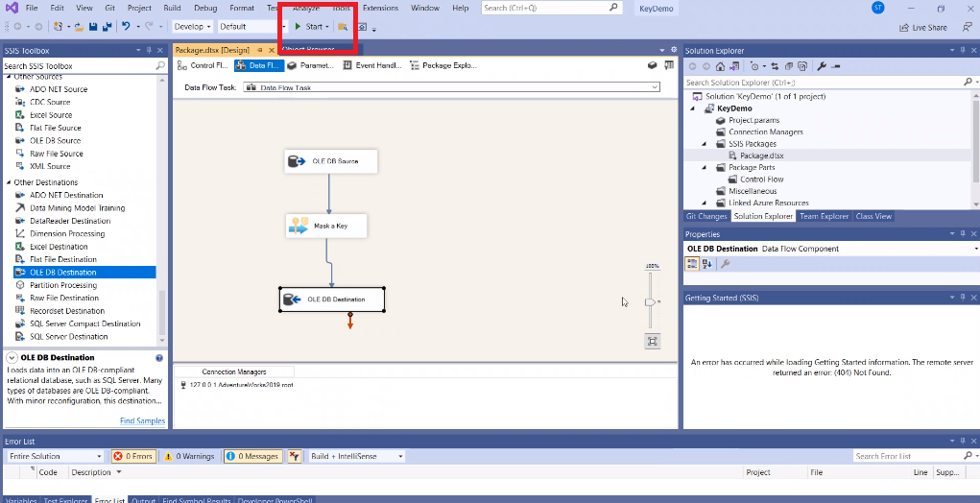Switch to the Package Explorer designer tab
Viewport: 980px width, 503px height.
(x=443, y=65)
